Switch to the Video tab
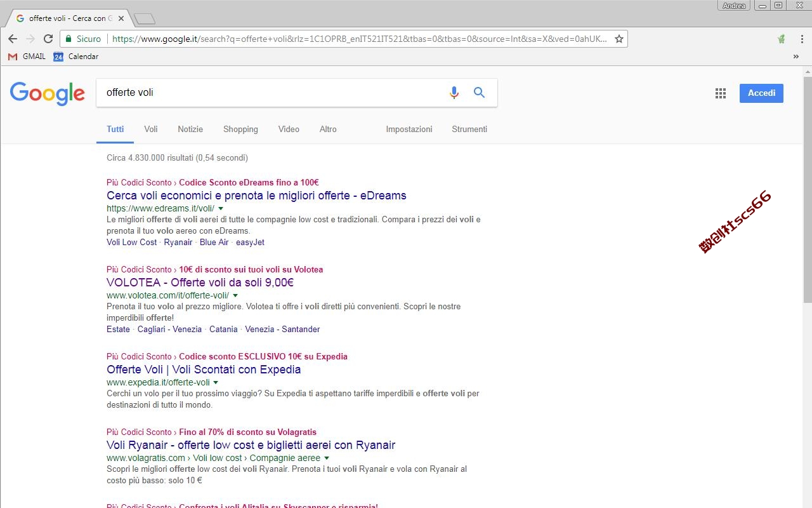812x508 pixels. (x=289, y=129)
